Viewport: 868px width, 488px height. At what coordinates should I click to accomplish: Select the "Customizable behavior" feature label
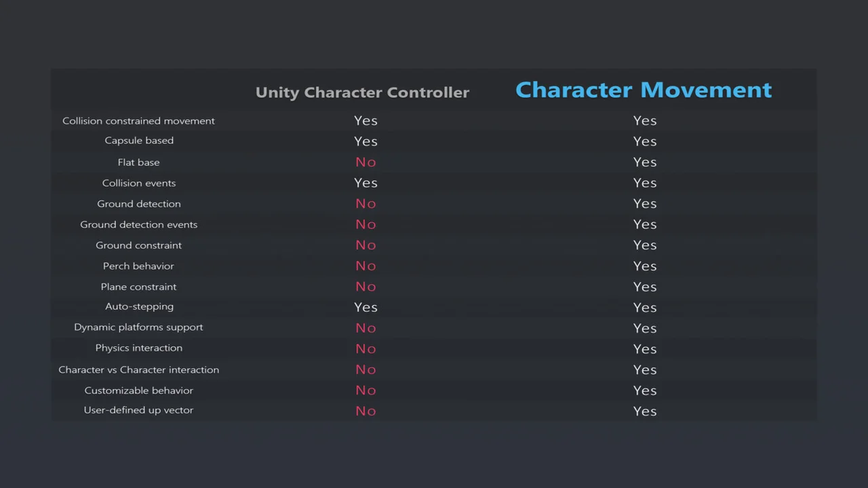click(139, 390)
